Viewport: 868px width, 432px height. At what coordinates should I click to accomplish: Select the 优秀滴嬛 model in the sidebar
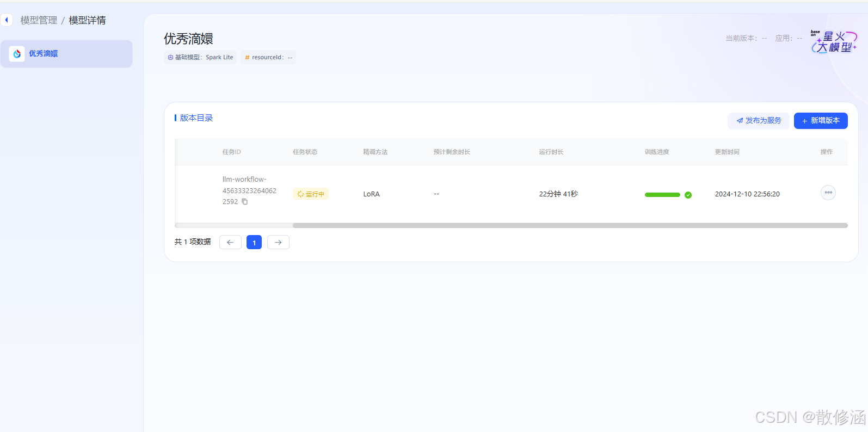[x=66, y=54]
